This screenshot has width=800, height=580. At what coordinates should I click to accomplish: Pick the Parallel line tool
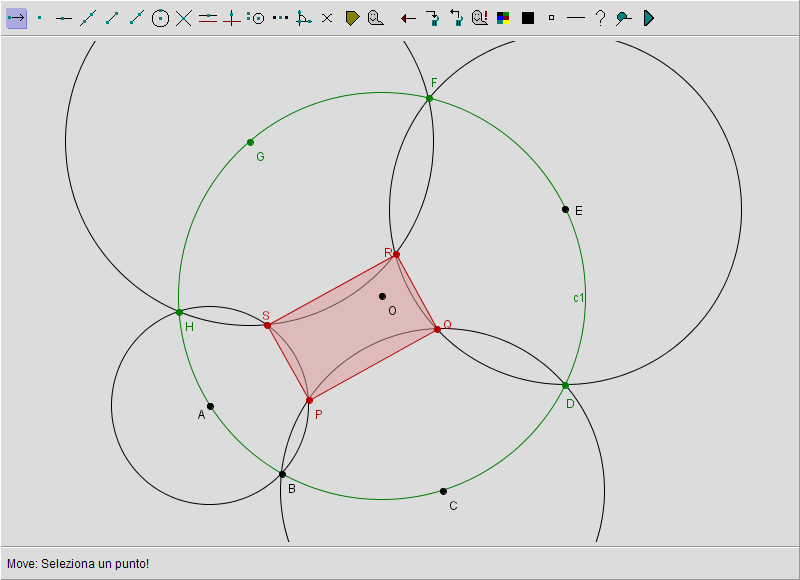coord(208,18)
